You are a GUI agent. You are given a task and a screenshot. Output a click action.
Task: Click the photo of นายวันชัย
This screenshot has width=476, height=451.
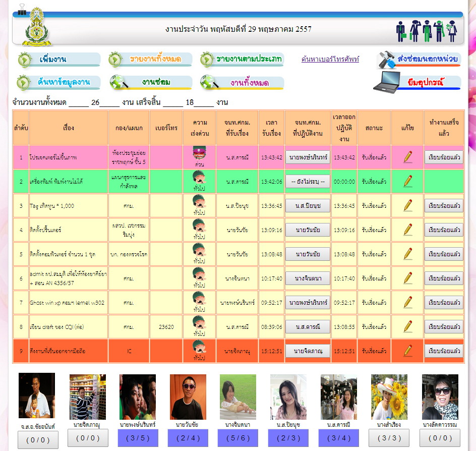point(188,397)
